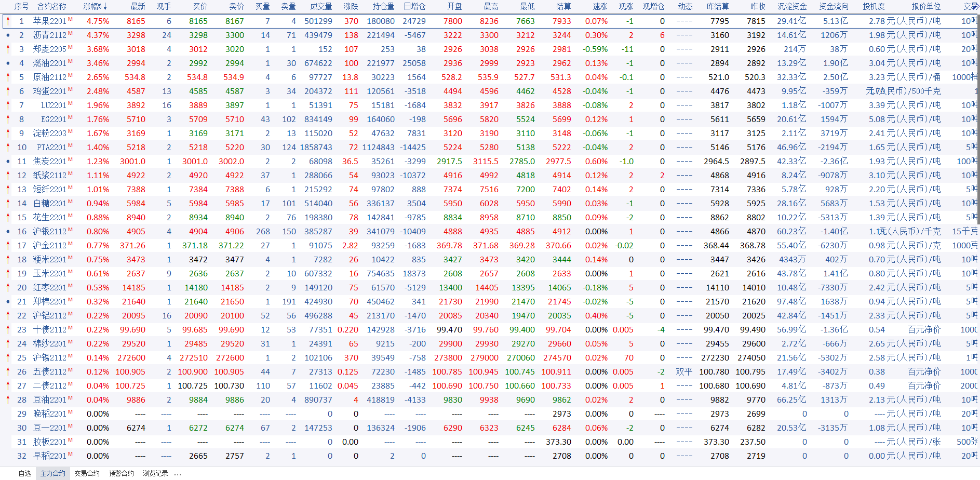Viewport: 980px width, 480px height.
Task: Click 序号 column header
Action: pos(21,7)
